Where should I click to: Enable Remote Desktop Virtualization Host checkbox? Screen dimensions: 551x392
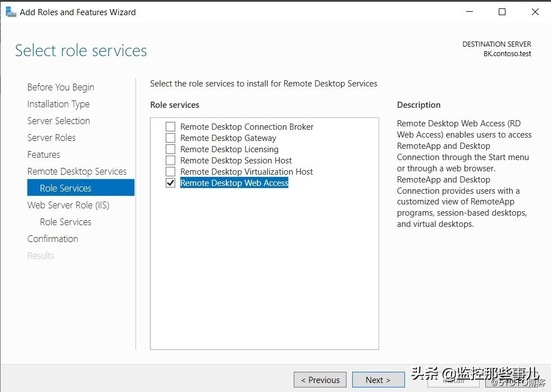(x=171, y=172)
